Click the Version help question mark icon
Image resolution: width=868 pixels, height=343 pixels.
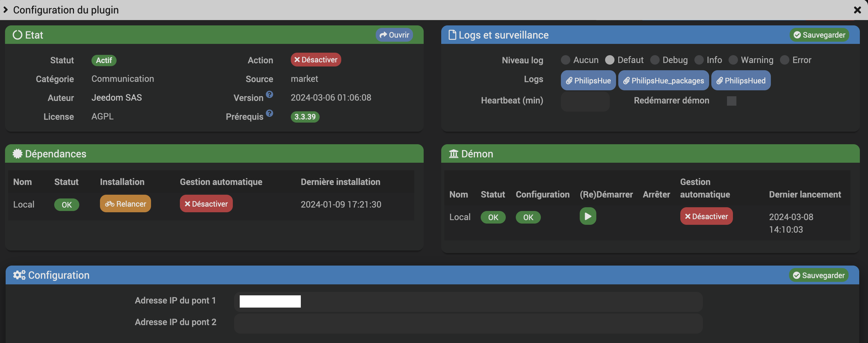pyautogui.click(x=269, y=94)
